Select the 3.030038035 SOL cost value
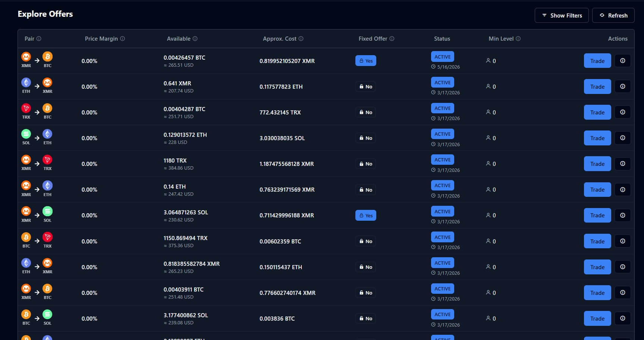 point(282,138)
